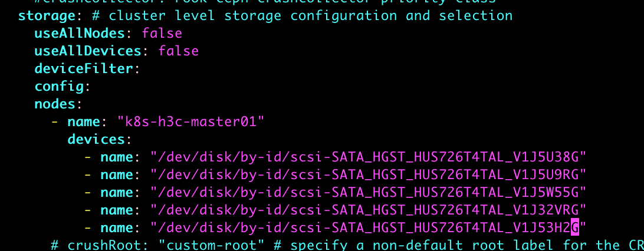The height and width of the screenshot is (251, 644).
Task: Place cursor on useAllNodes key
Action: coord(80,33)
